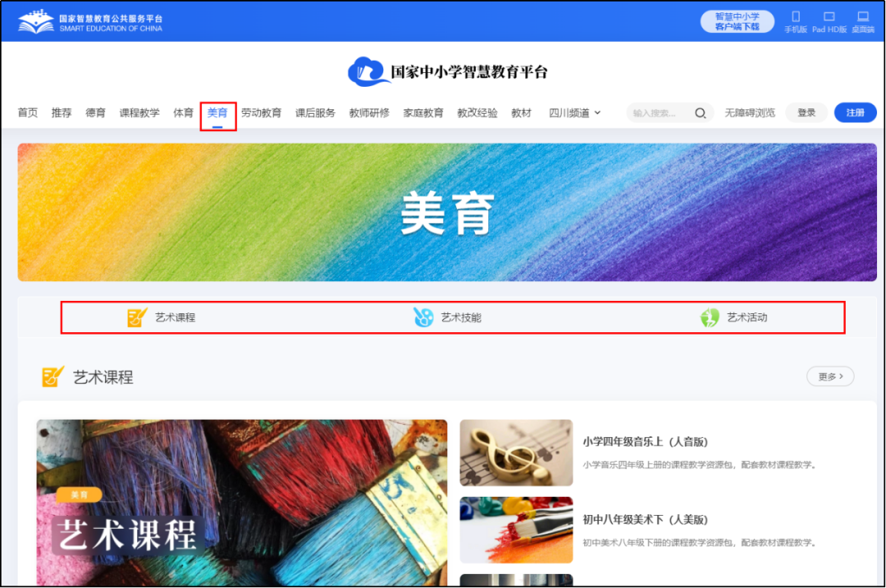Click the 登录 login button
The width and height of the screenshot is (886, 588).
point(806,112)
